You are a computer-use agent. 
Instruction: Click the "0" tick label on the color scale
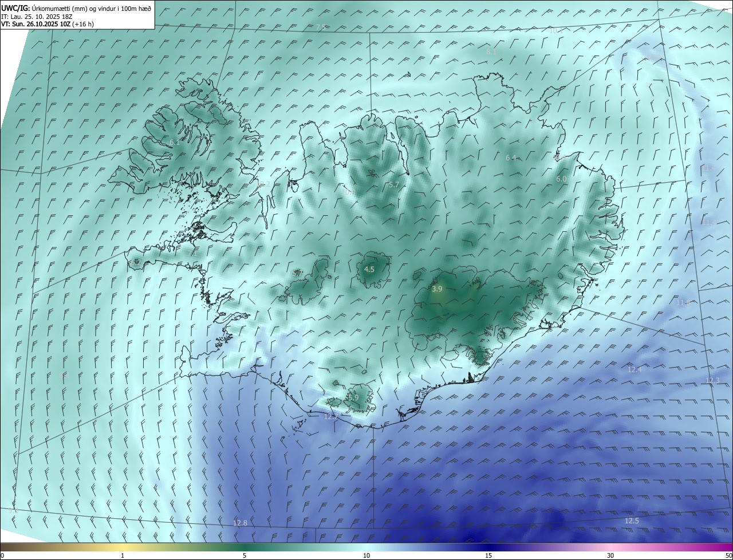2,555
